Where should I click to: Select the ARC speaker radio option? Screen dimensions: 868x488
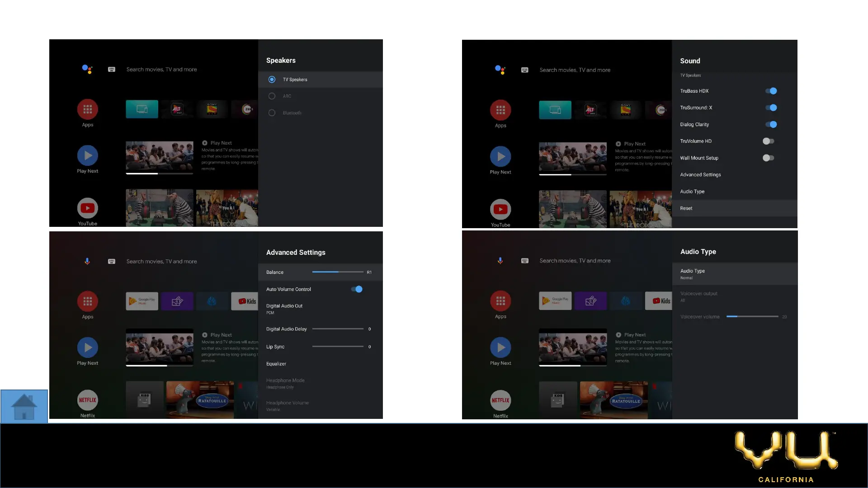272,96
